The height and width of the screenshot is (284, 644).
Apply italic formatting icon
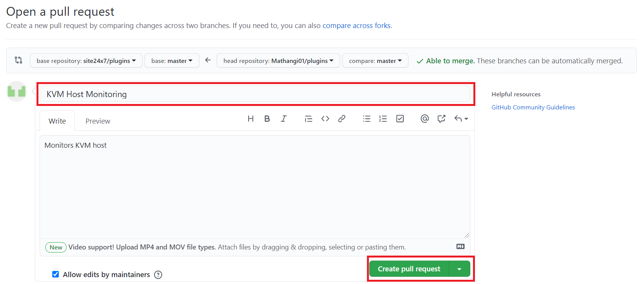click(284, 119)
